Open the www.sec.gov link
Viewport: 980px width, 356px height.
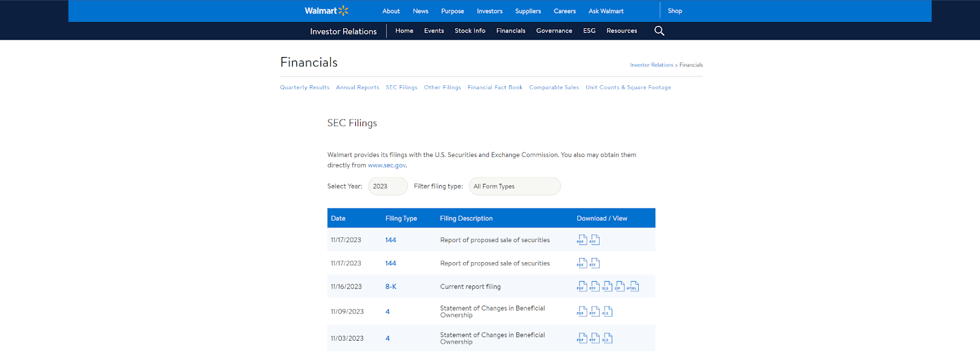point(386,165)
